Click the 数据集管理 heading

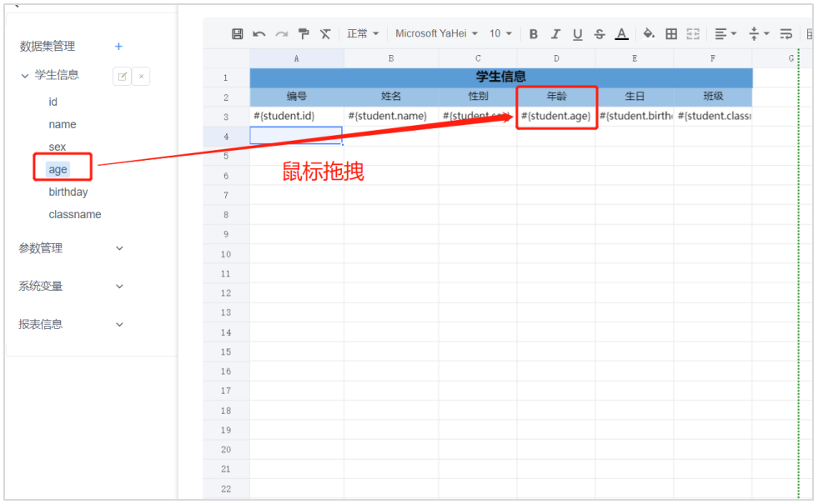48,47
